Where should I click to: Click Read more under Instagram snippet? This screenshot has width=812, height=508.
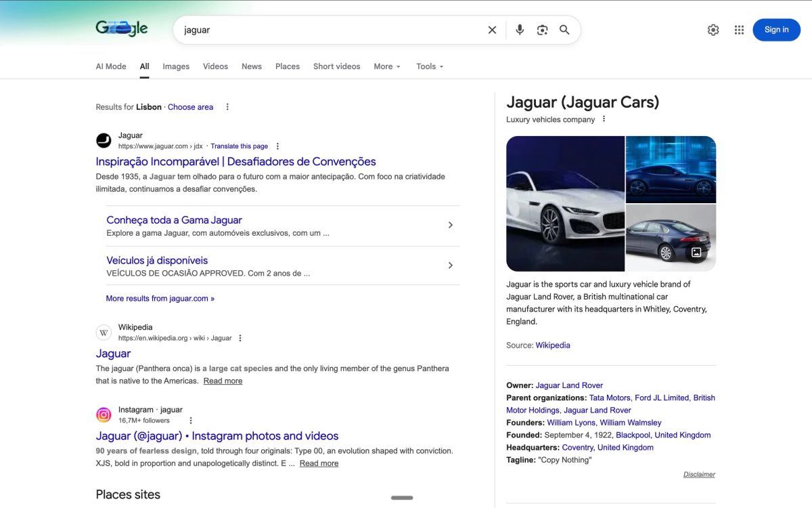[x=319, y=463]
